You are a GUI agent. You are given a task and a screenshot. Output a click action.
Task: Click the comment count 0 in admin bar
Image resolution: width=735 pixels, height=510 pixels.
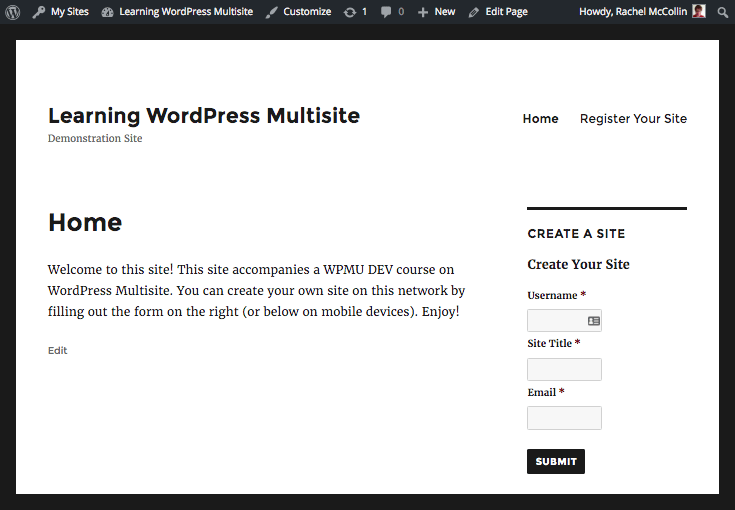pos(401,12)
